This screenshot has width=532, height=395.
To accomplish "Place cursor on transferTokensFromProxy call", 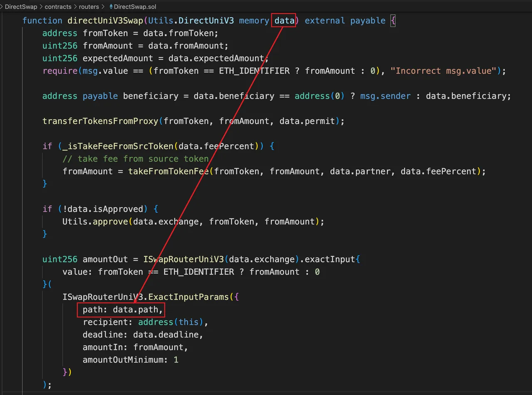I will 100,121.
